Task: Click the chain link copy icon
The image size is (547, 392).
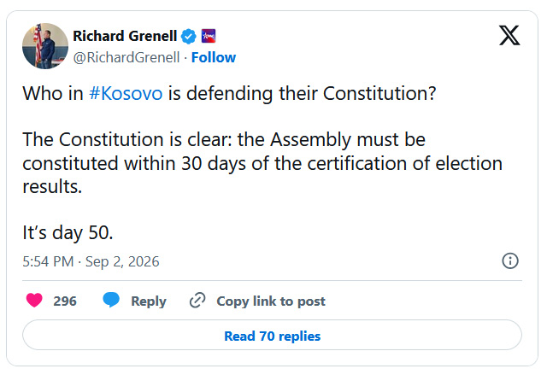Action: (197, 301)
